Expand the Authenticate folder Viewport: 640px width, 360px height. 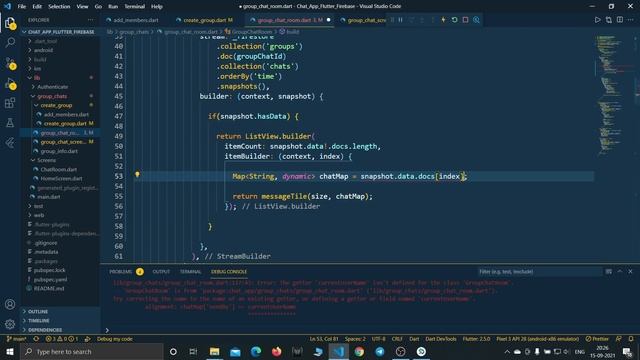(x=52, y=87)
